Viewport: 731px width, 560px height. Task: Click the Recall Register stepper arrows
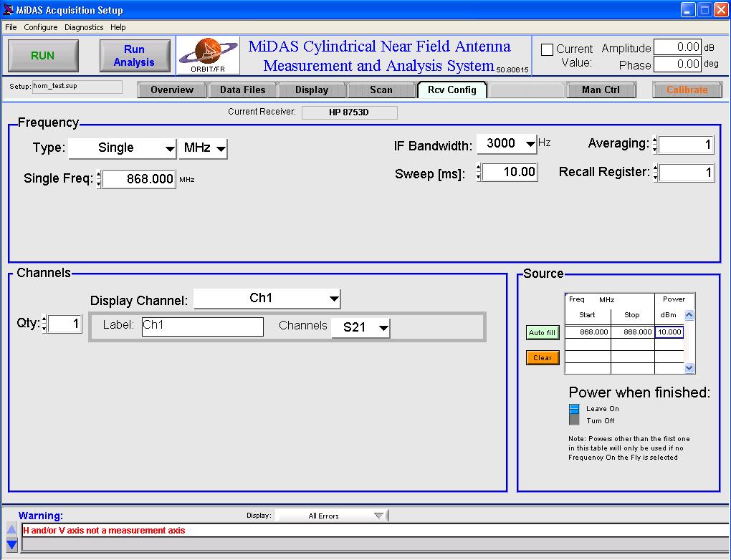(655, 173)
